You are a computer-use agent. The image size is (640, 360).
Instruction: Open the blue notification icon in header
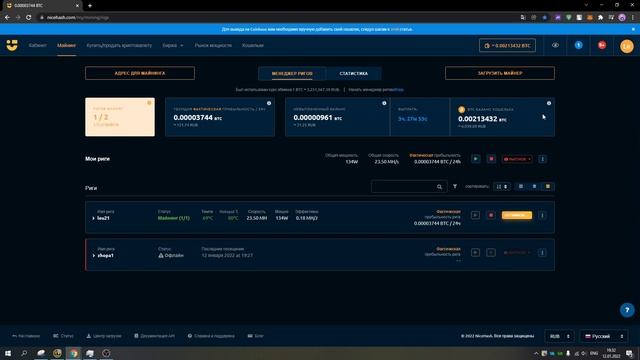click(x=578, y=45)
